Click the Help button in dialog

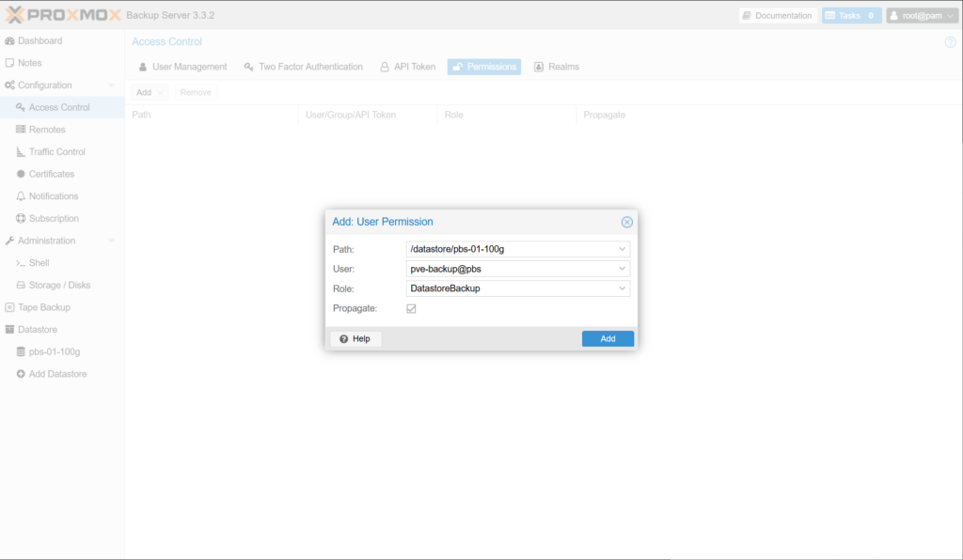point(355,338)
